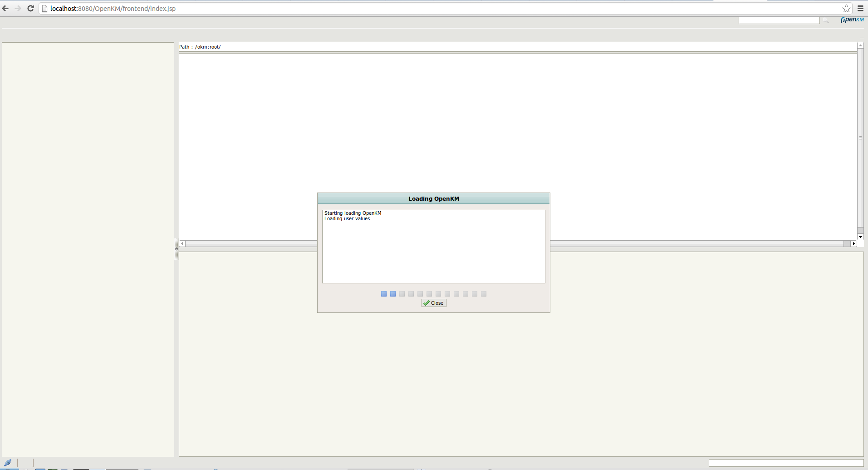
Task: Click the localhost address in the URL bar
Action: 64,8
